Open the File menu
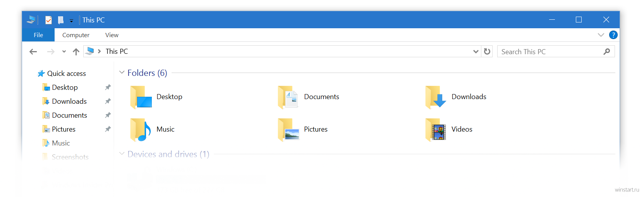This screenshot has height=197, width=644. point(38,35)
